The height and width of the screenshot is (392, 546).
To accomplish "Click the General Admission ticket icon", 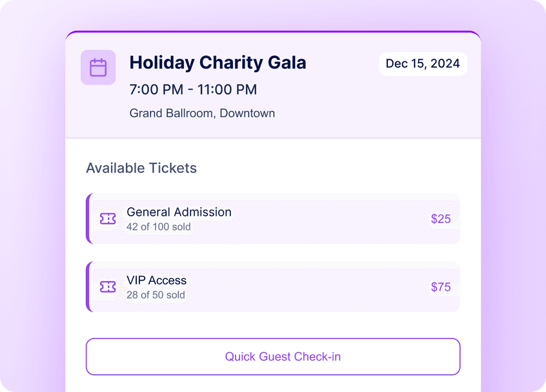I will (108, 219).
